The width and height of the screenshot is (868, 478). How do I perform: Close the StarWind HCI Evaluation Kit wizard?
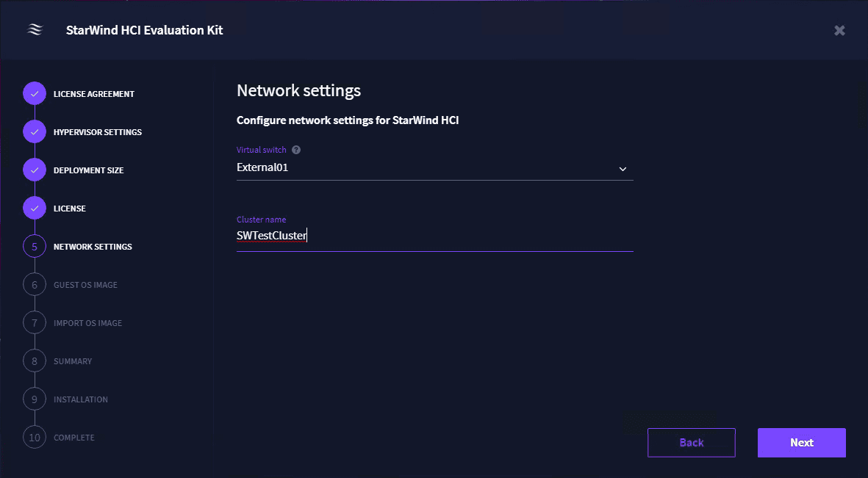tap(839, 30)
